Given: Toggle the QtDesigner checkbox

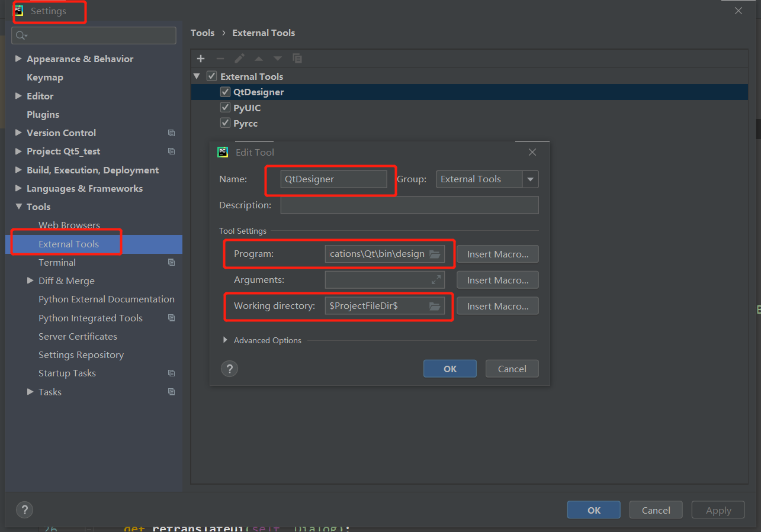Looking at the screenshot, I should (225, 92).
